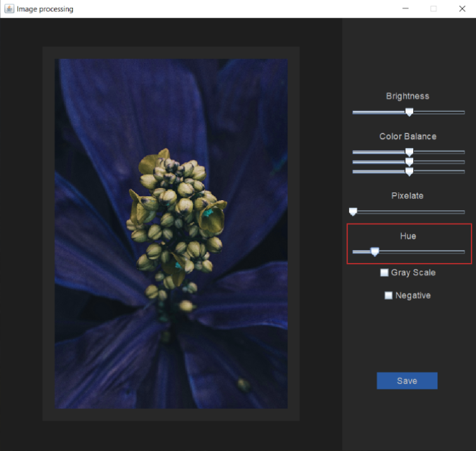Screen dimensions: 476x451
Task: Click the Hue label
Action: click(x=408, y=236)
